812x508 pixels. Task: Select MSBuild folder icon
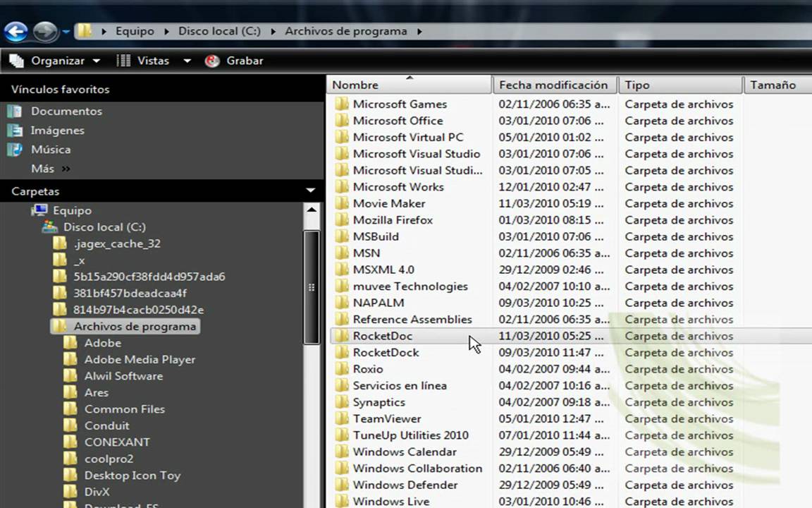341,236
